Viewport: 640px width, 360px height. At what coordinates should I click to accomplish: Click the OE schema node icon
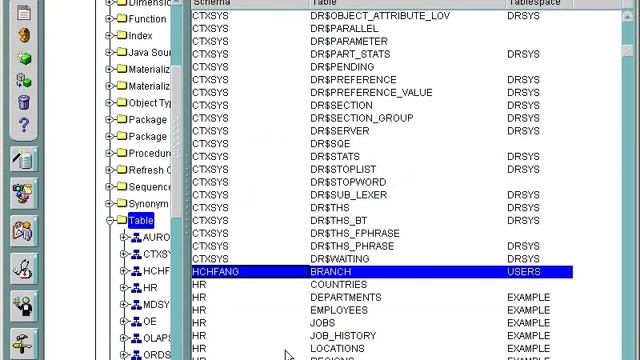[136, 321]
